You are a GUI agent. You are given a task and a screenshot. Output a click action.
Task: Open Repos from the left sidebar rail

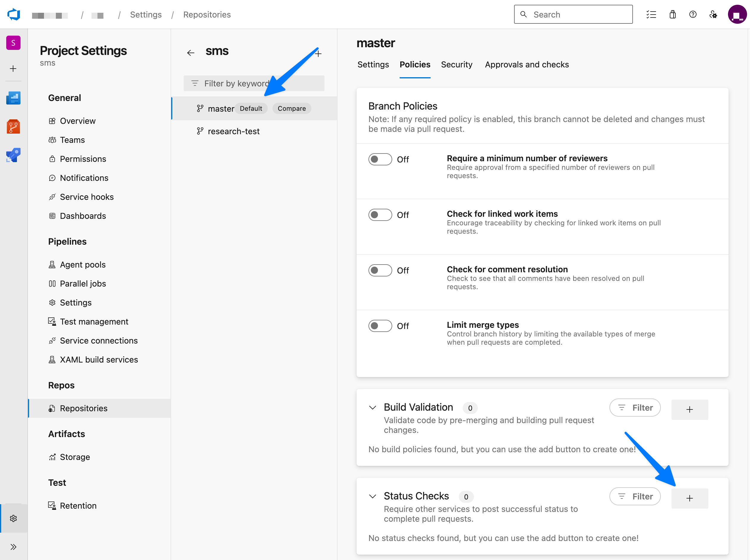coord(13,126)
